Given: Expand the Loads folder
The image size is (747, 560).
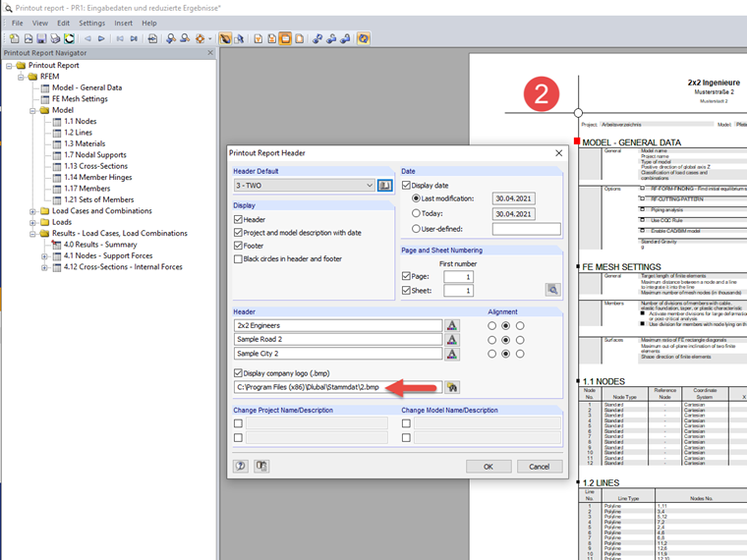Looking at the screenshot, I should pyautogui.click(x=32, y=222).
